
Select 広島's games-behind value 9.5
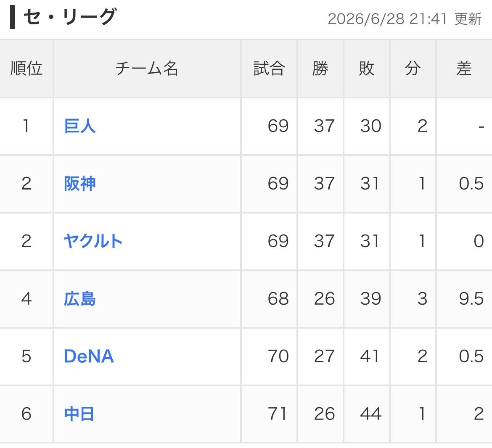pyautogui.click(x=471, y=298)
